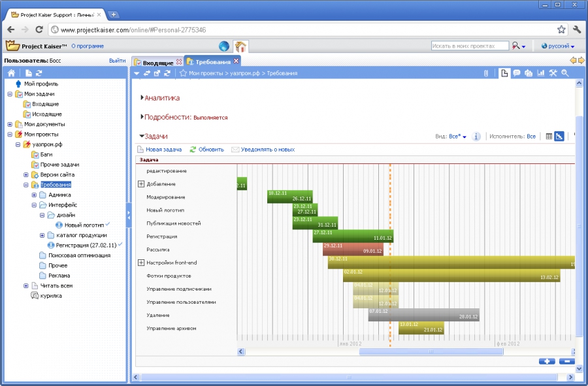Expand the Версии сайта tree node
The height and width of the screenshot is (386, 588).
pos(26,174)
